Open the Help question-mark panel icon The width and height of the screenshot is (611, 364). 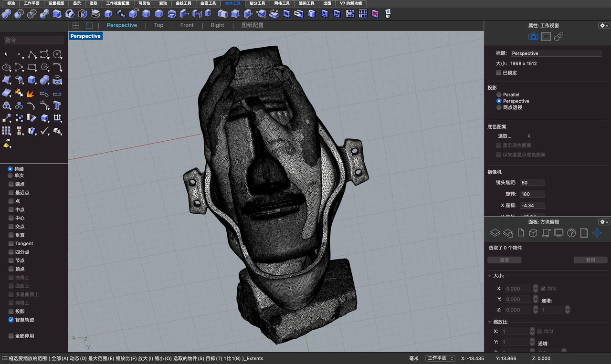(x=571, y=233)
